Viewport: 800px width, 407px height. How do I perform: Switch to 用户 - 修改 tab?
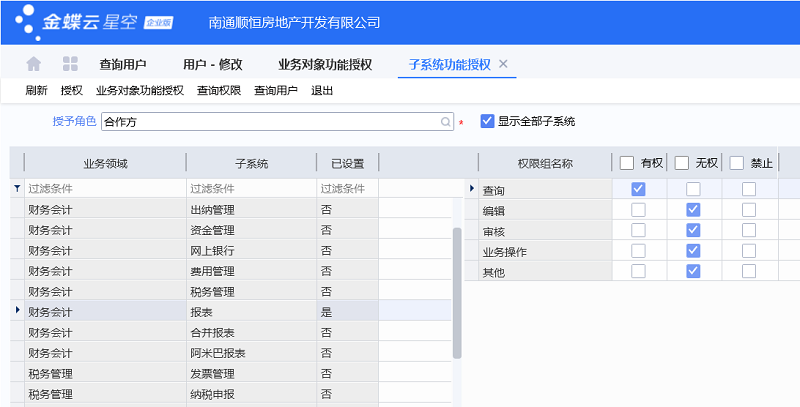(x=212, y=64)
